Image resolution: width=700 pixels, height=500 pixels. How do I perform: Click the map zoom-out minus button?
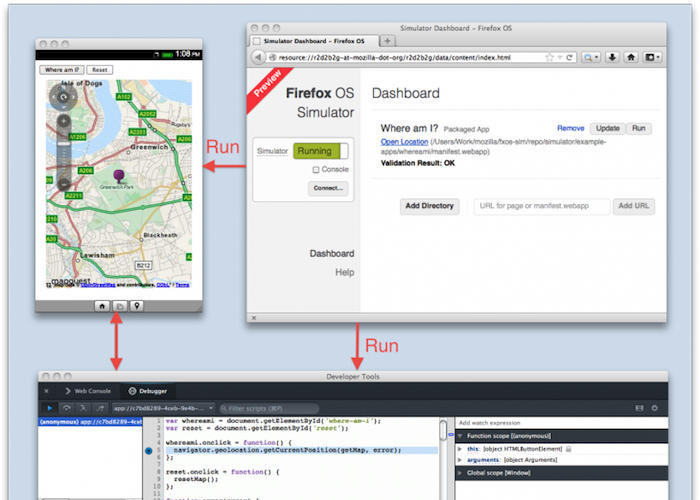click(64, 183)
